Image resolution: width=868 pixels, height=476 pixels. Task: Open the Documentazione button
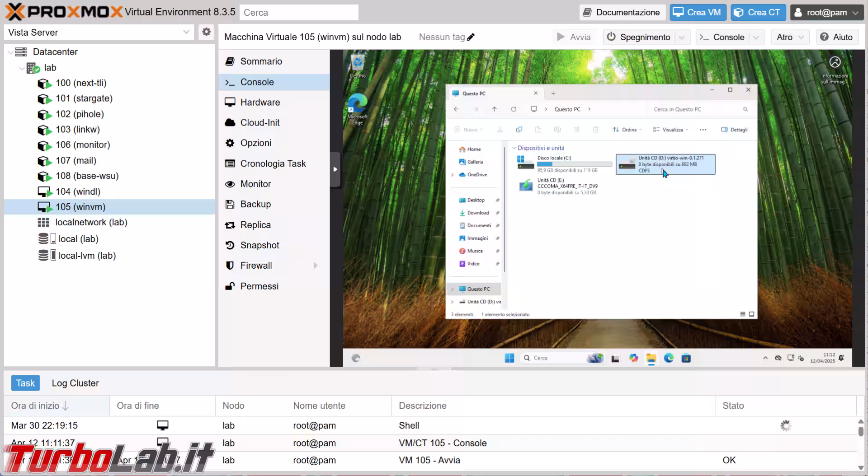pyautogui.click(x=622, y=12)
